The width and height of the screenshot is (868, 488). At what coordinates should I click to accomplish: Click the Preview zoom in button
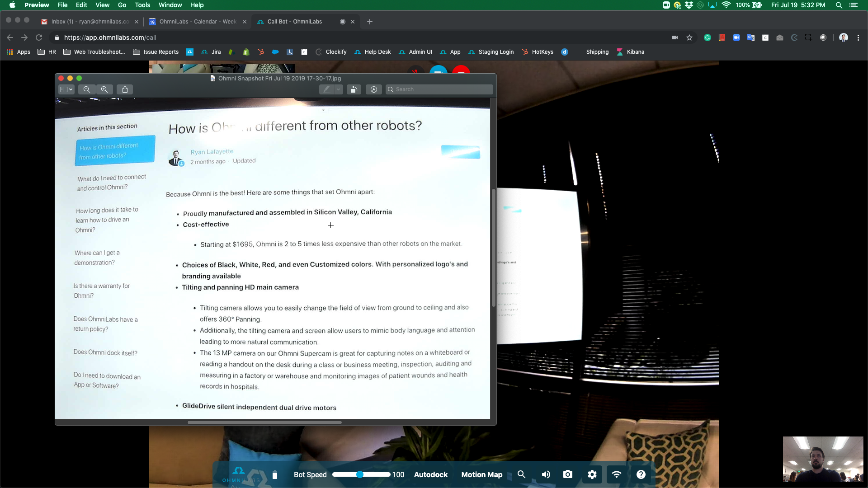pyautogui.click(x=104, y=89)
